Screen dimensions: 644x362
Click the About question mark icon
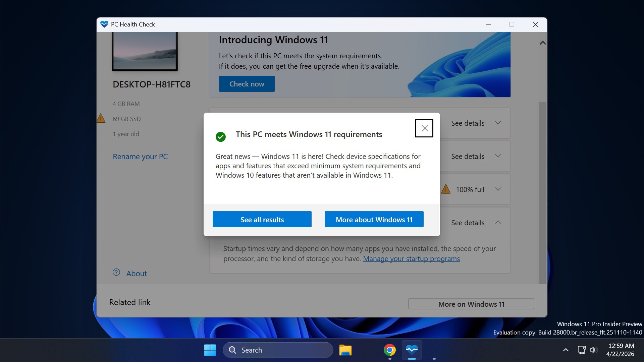(116, 273)
